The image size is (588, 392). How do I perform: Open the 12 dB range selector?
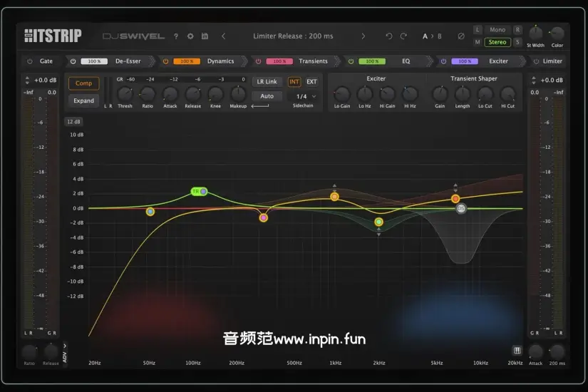(74, 122)
